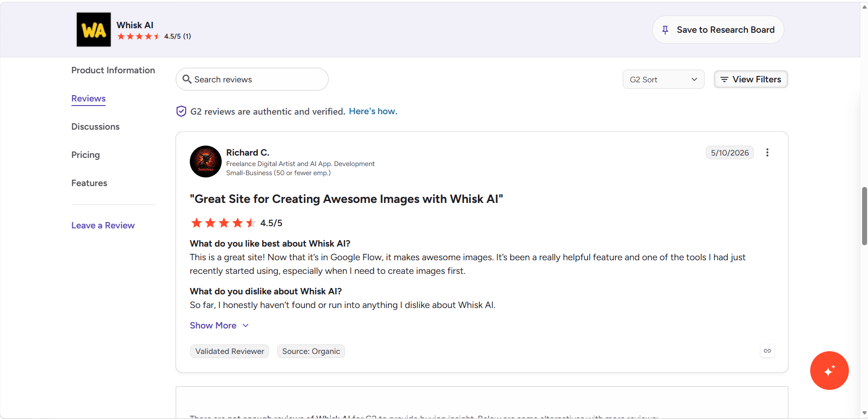Click the header star rating of Whisk AI
This screenshot has height=419, width=868.
point(138,36)
